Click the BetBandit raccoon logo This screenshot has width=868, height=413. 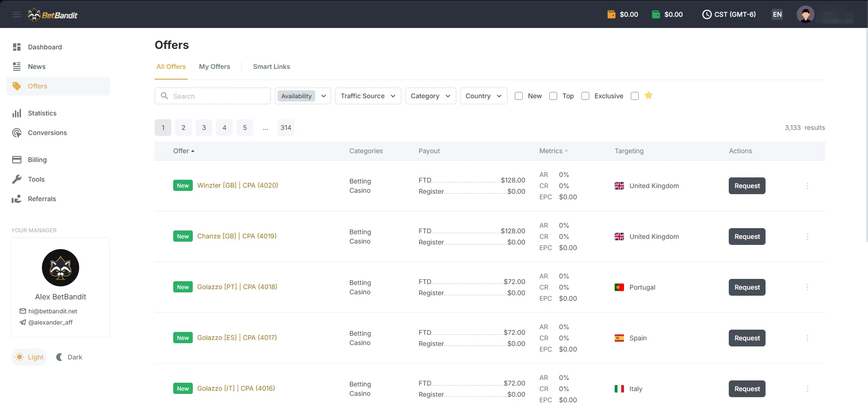pos(53,15)
